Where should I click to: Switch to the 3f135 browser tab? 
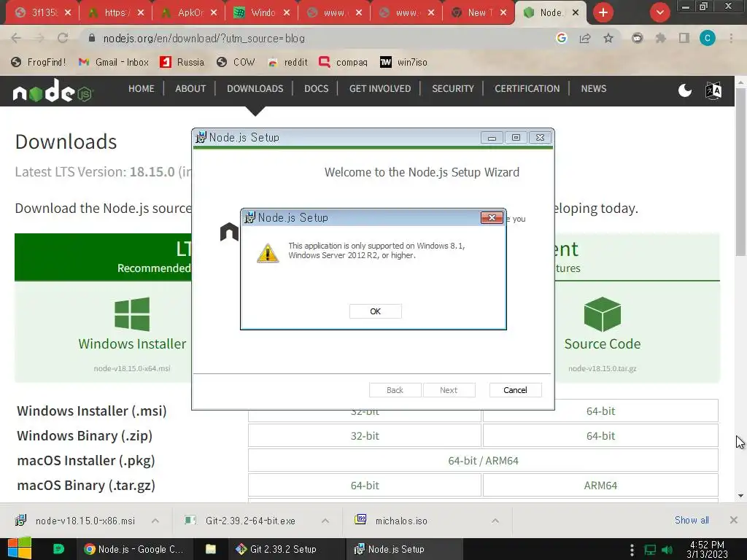click(43, 12)
